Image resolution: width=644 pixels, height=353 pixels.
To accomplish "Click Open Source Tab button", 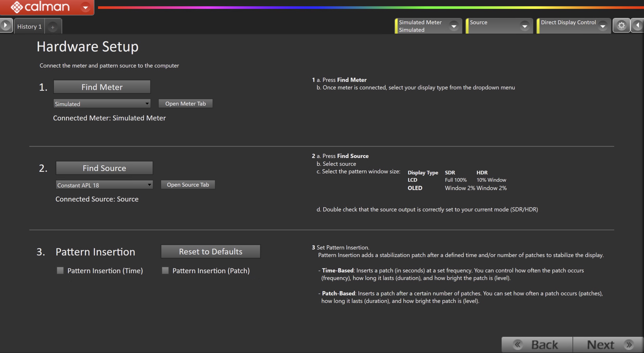I will point(188,185).
